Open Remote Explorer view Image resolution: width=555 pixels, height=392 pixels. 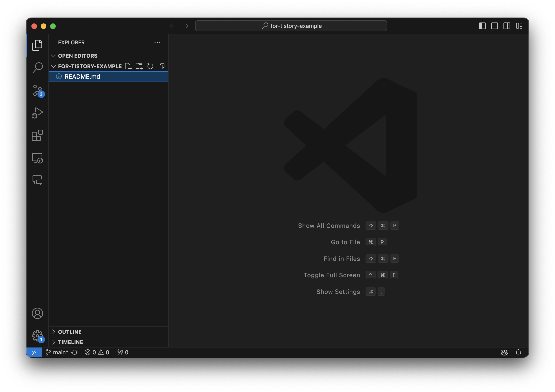pyautogui.click(x=37, y=158)
